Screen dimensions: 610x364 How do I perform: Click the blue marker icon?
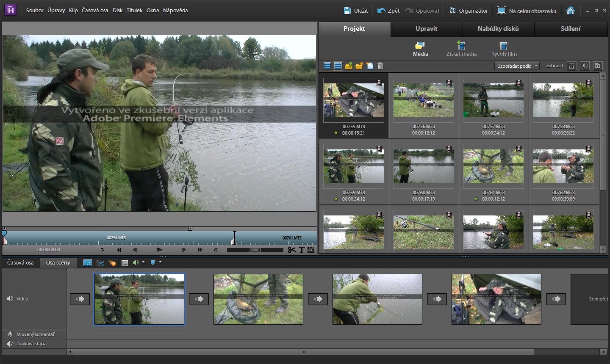153,262
